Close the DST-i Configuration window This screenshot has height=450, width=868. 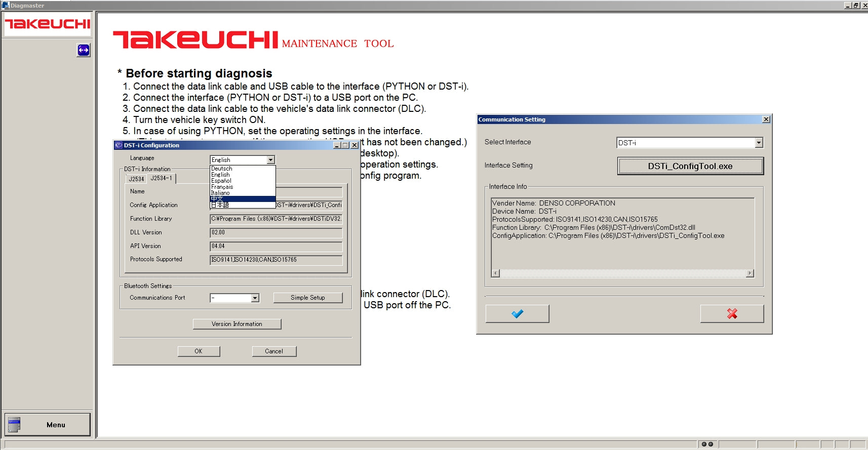pos(354,145)
